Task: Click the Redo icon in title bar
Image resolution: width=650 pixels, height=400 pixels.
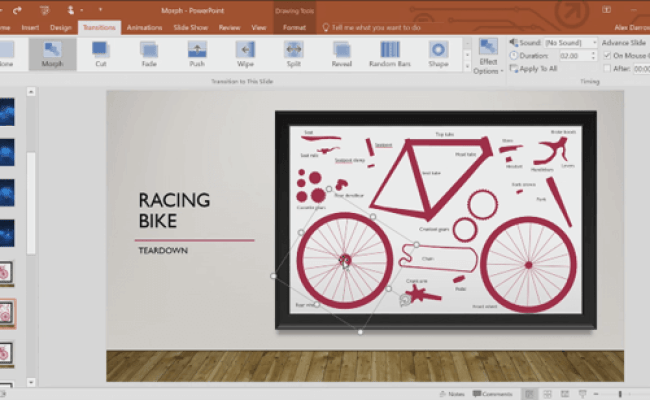Action: 17,10
